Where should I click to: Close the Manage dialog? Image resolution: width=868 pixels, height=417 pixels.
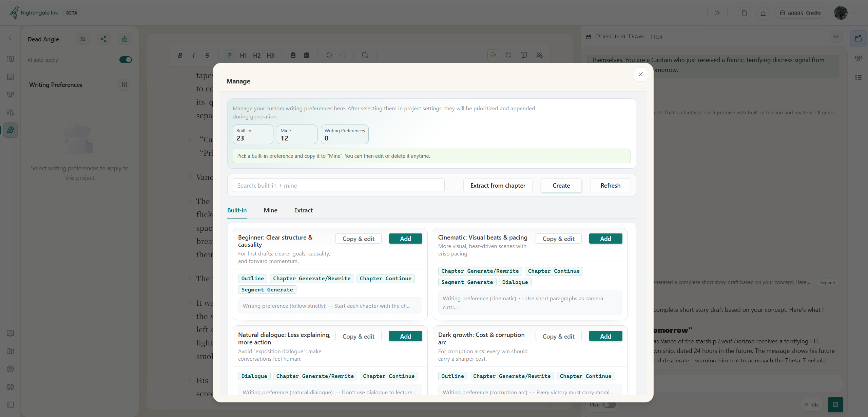point(640,74)
